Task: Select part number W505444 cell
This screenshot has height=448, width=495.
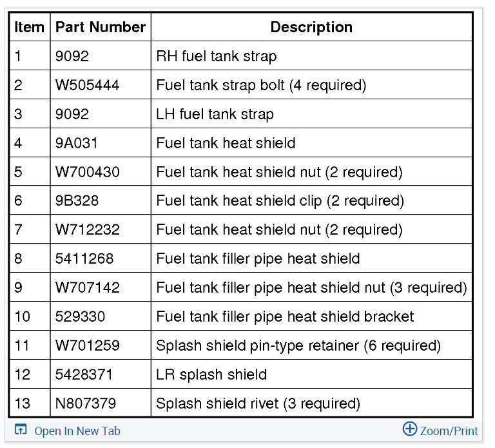Action: pos(87,85)
